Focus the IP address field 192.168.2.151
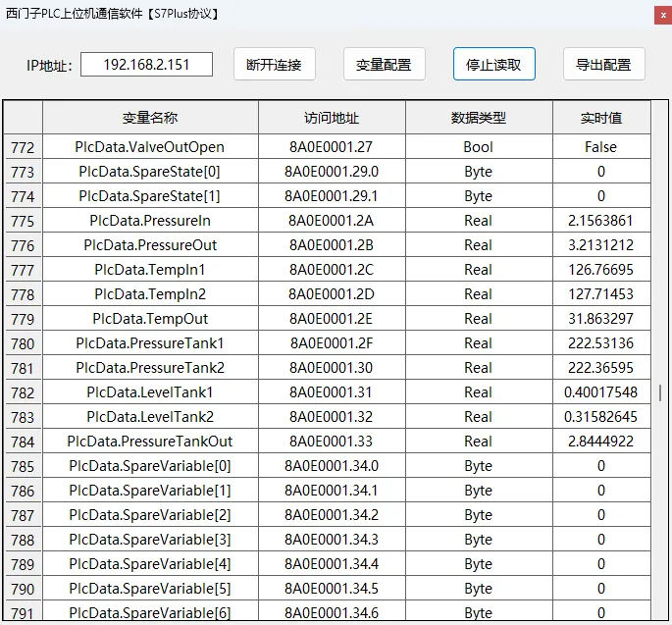Screen dimensions: 672x625 [x=146, y=65]
